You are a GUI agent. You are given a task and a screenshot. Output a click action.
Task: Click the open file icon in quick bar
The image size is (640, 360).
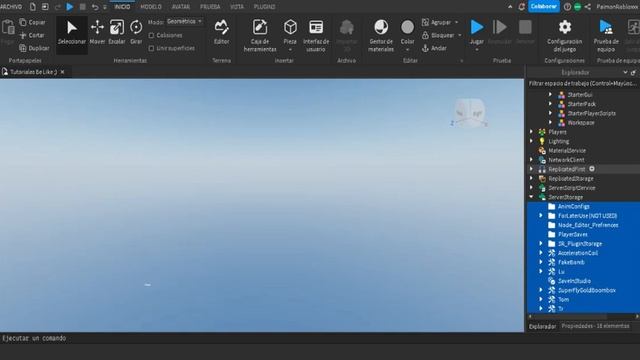(45, 7)
